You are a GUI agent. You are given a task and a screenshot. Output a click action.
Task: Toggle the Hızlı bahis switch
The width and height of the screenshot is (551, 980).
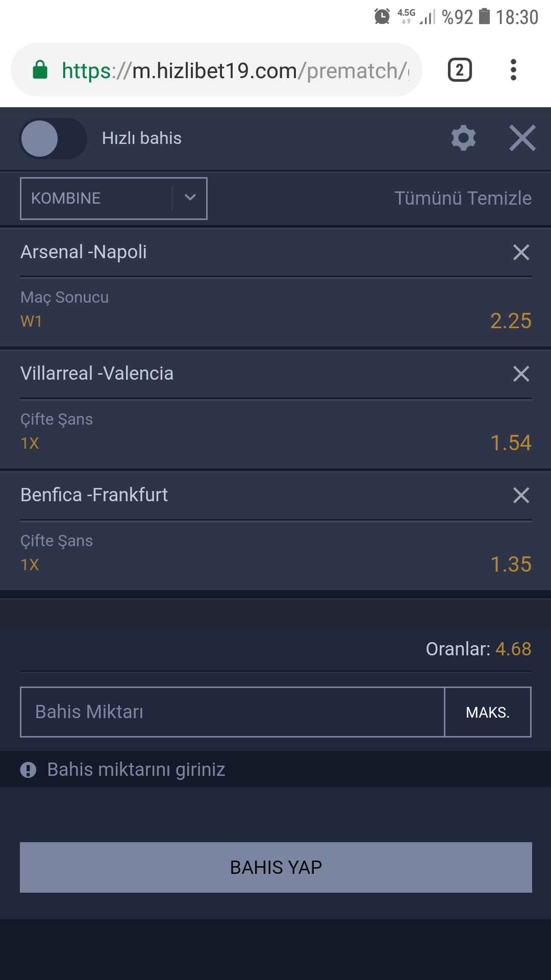[x=53, y=138]
